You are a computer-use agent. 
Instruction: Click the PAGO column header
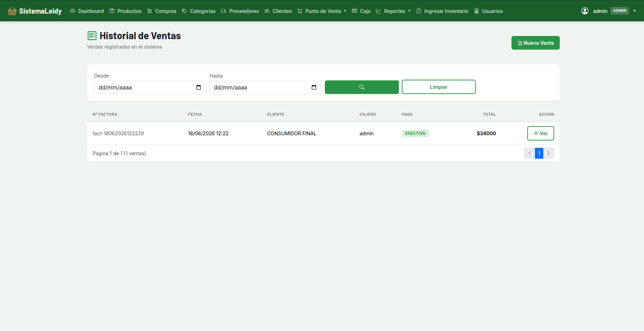[407, 114]
